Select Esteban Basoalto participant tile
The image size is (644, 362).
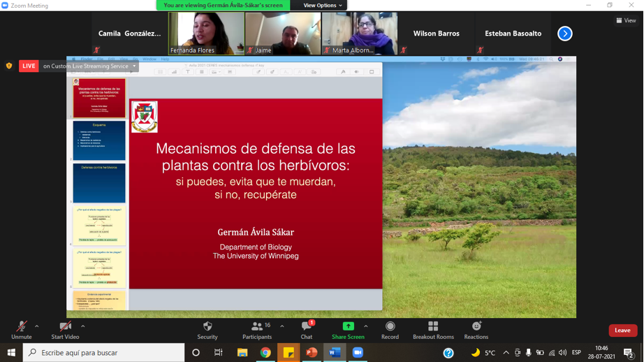tap(513, 34)
